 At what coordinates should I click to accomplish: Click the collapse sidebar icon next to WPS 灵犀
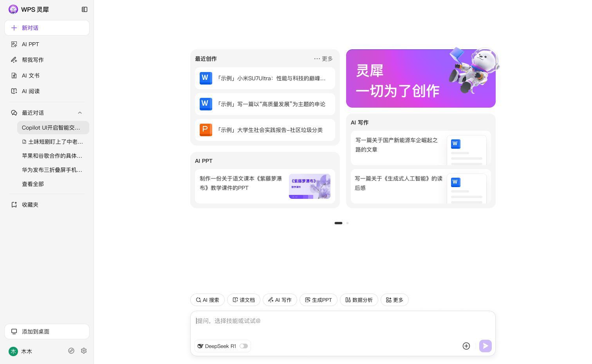85,9
